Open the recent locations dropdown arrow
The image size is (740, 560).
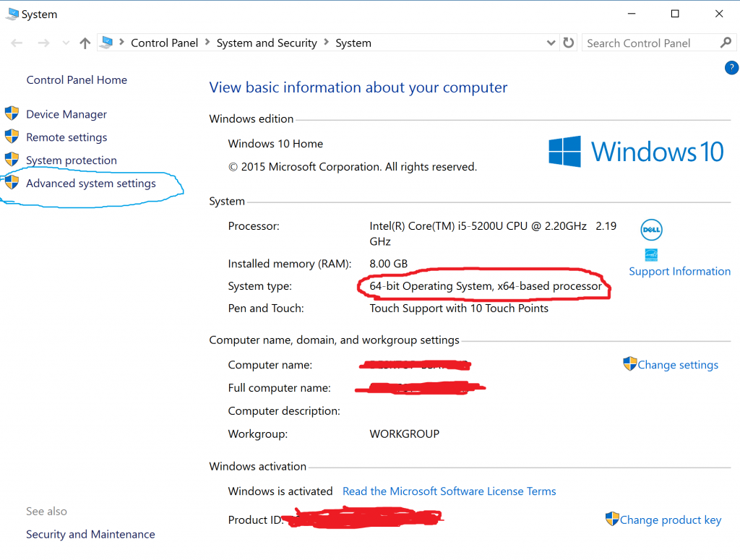pos(66,43)
